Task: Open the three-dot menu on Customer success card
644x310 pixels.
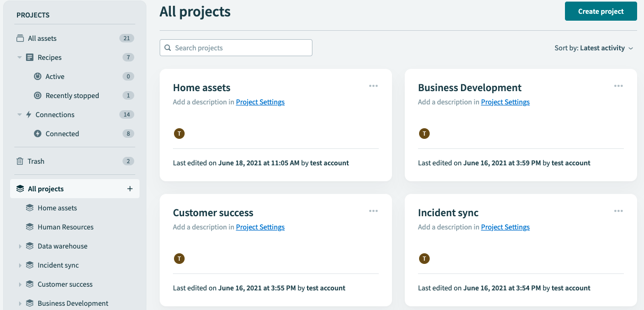Action: (x=373, y=211)
